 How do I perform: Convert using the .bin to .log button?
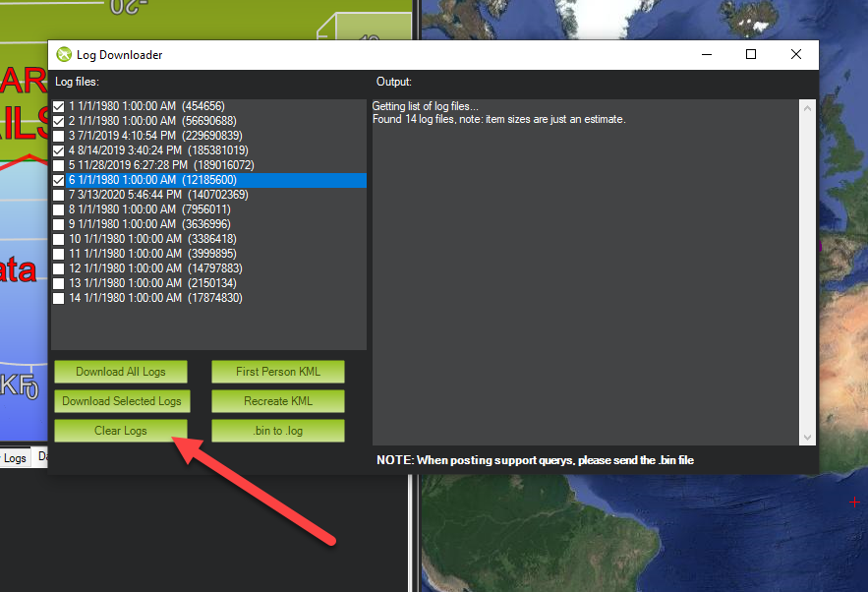click(x=277, y=430)
